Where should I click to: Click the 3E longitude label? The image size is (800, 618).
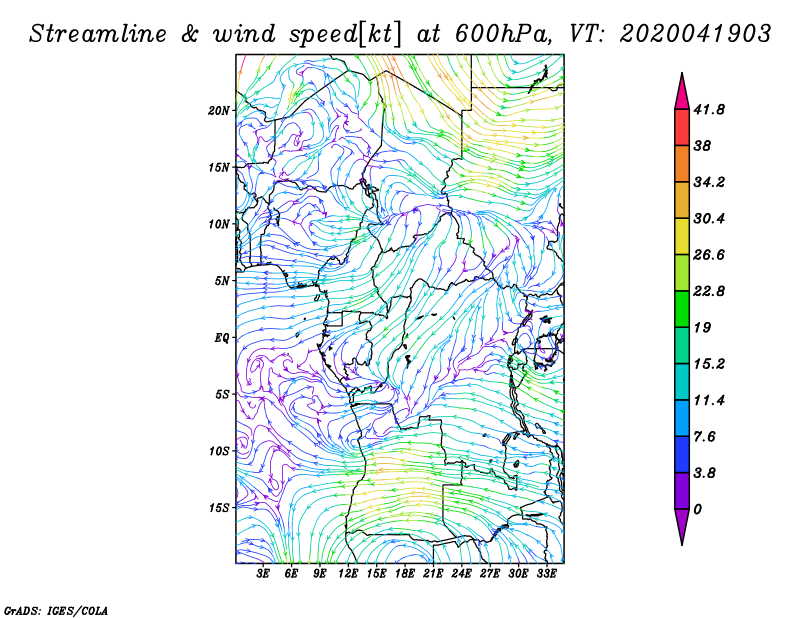coord(264,574)
